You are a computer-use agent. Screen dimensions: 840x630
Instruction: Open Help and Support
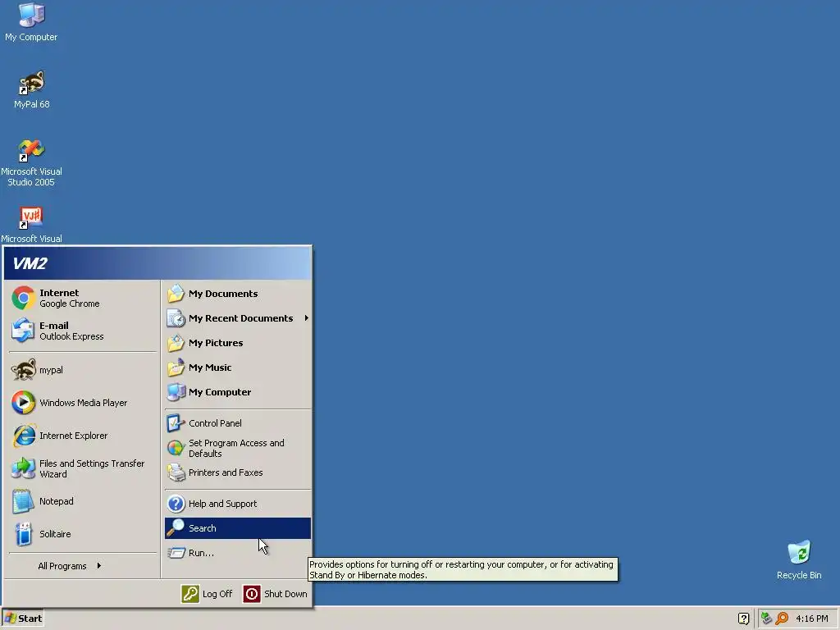(x=238, y=504)
